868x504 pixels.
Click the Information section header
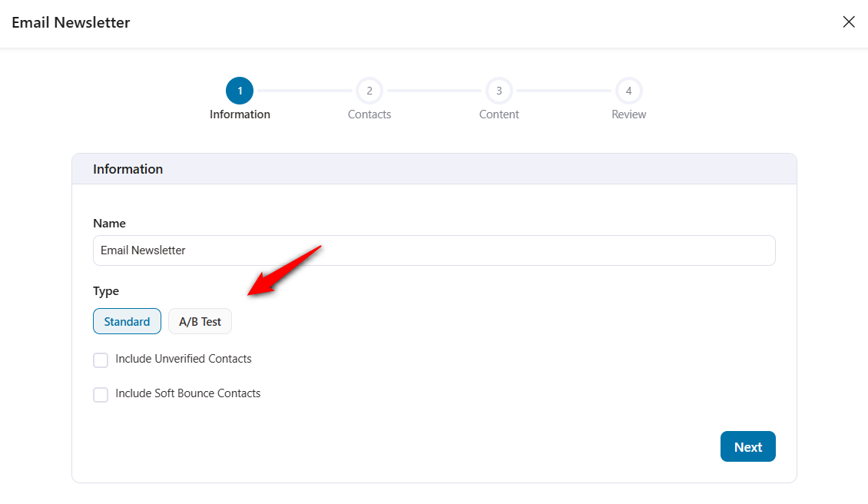[128, 168]
